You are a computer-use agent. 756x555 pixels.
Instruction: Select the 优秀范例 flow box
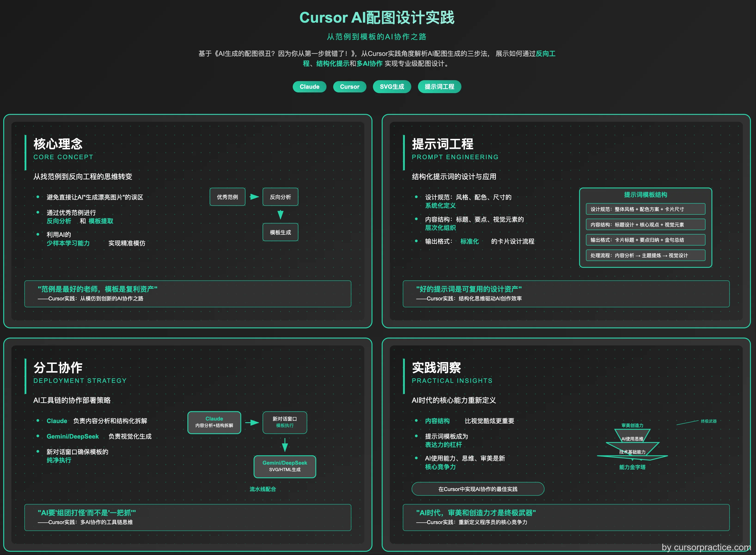click(x=227, y=197)
